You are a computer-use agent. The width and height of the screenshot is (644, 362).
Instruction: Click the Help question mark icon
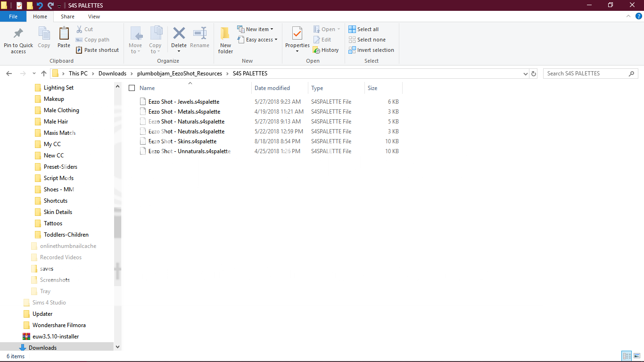pos(639,16)
